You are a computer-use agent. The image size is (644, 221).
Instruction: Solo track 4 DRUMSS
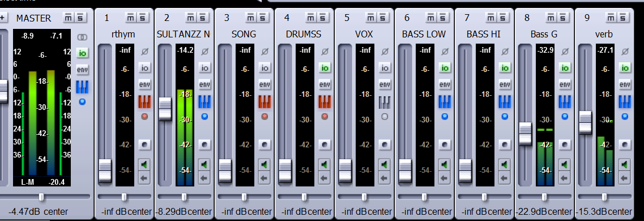point(322,18)
